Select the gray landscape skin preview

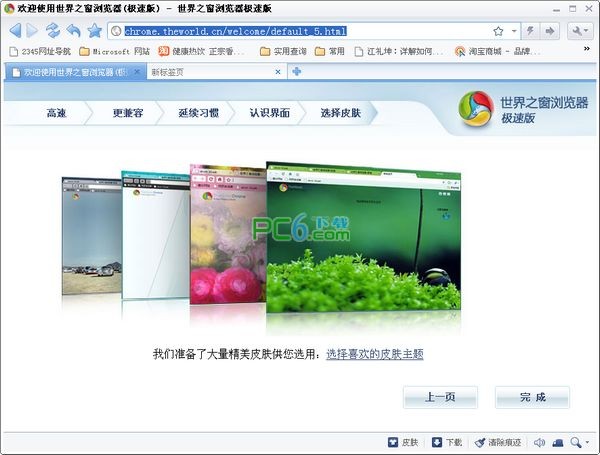(92, 236)
